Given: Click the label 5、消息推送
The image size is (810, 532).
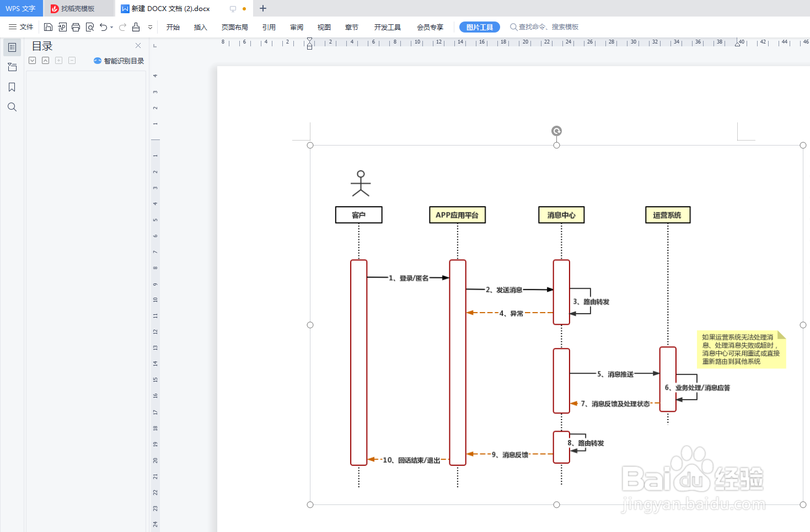Looking at the screenshot, I should tap(615, 374).
